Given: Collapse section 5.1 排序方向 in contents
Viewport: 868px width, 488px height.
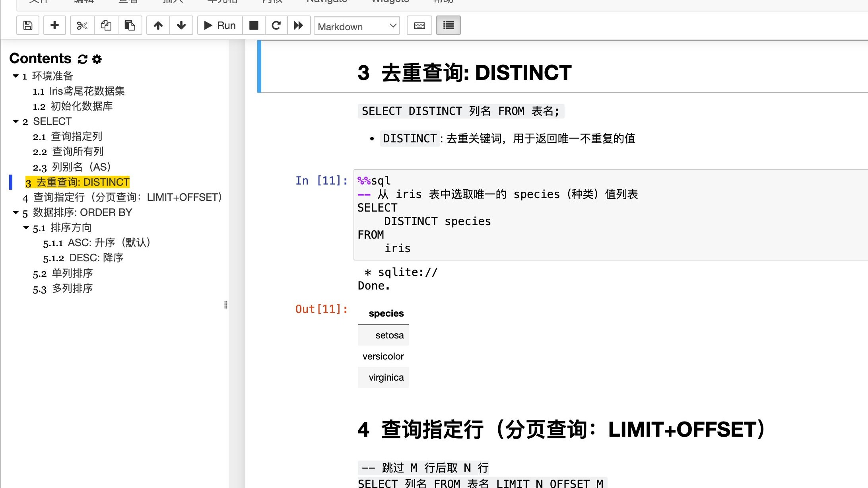Looking at the screenshot, I should click(x=26, y=227).
